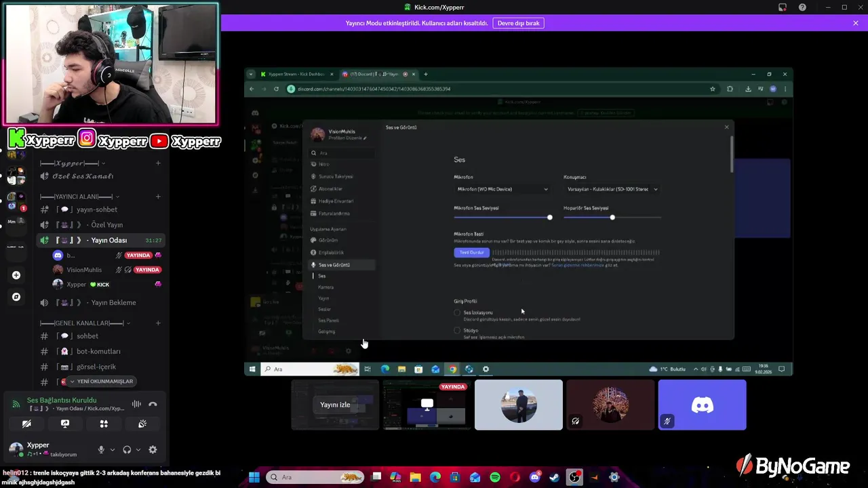
Task: Click the settings search Ara field
Action: (342, 153)
